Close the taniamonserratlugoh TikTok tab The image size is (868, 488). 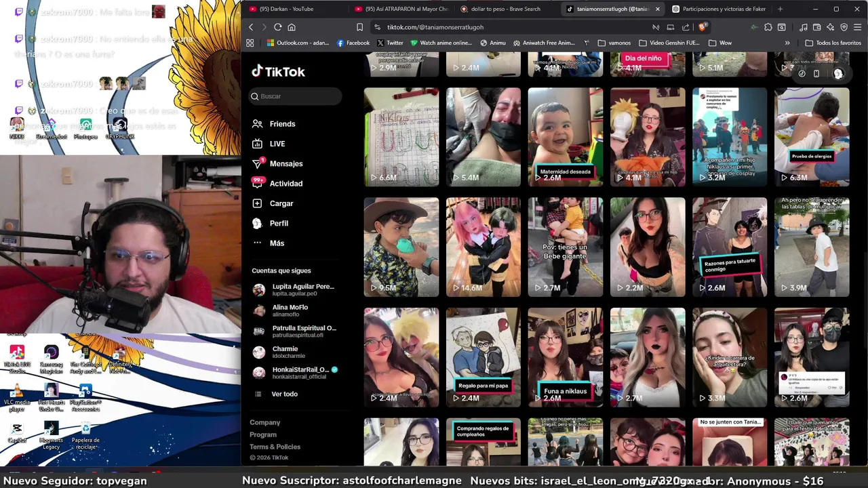click(657, 9)
